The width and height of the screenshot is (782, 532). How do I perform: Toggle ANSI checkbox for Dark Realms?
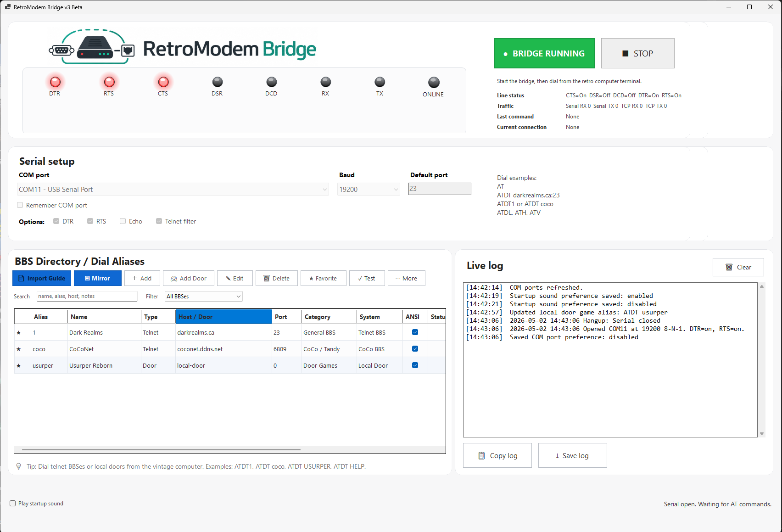(415, 332)
